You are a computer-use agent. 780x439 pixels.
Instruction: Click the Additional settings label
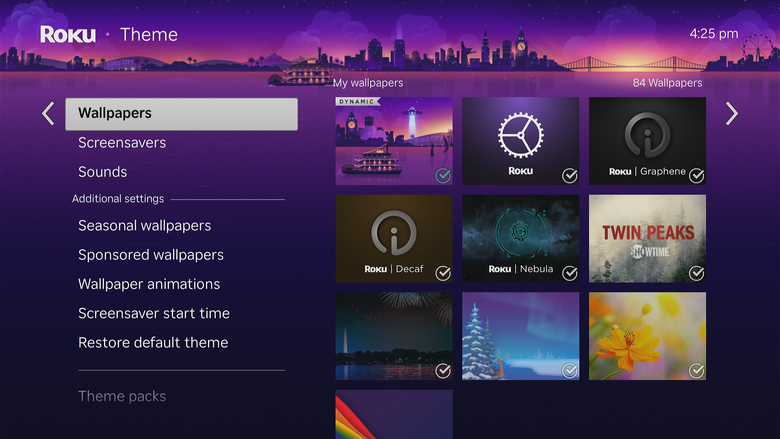[118, 199]
